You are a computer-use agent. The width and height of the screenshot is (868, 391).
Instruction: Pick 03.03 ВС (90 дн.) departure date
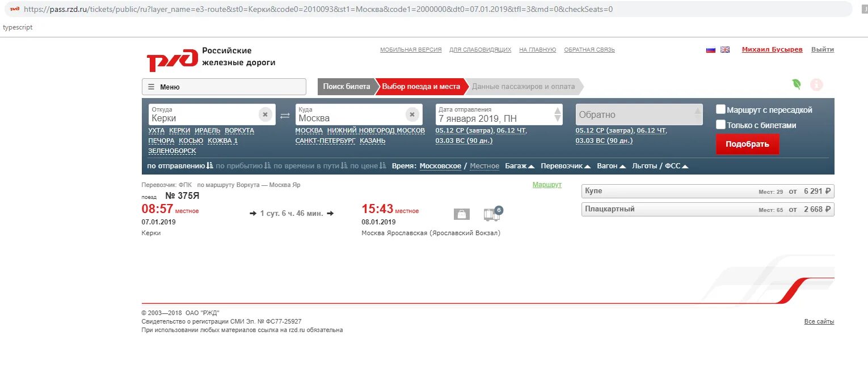pos(464,141)
